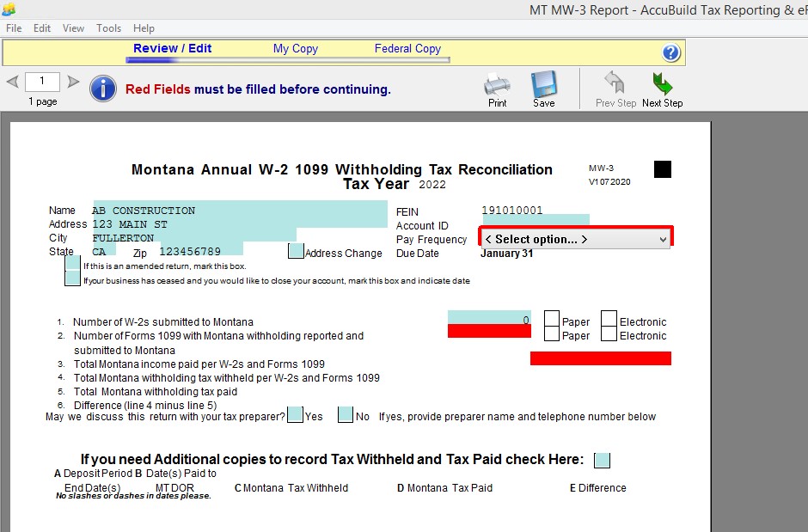This screenshot has width=808, height=532.
Task: Check Paper box for Forms 1099 line 2
Action: pyautogui.click(x=552, y=333)
